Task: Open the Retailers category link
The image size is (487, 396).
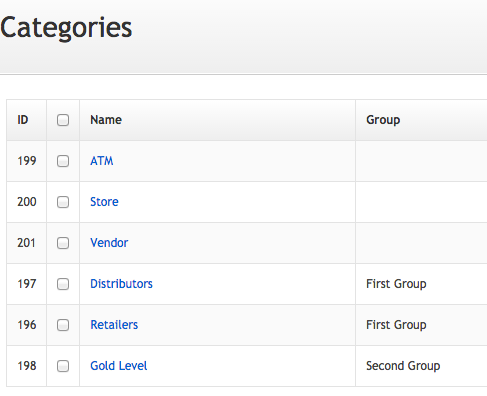Action: coord(114,325)
